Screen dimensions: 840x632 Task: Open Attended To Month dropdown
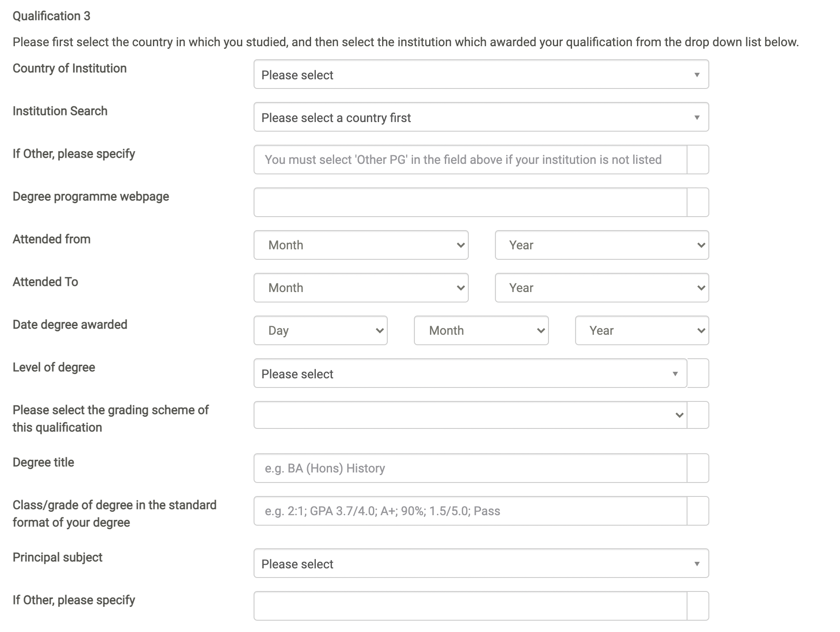(361, 288)
